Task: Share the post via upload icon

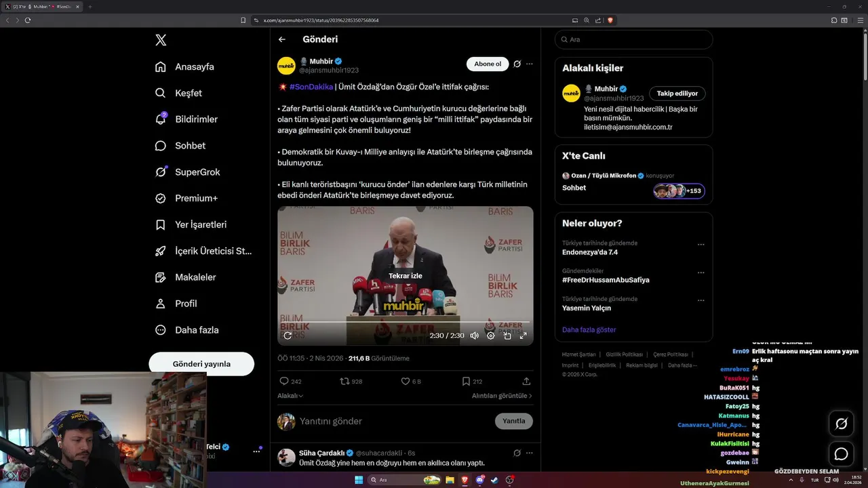Action: [x=526, y=382]
